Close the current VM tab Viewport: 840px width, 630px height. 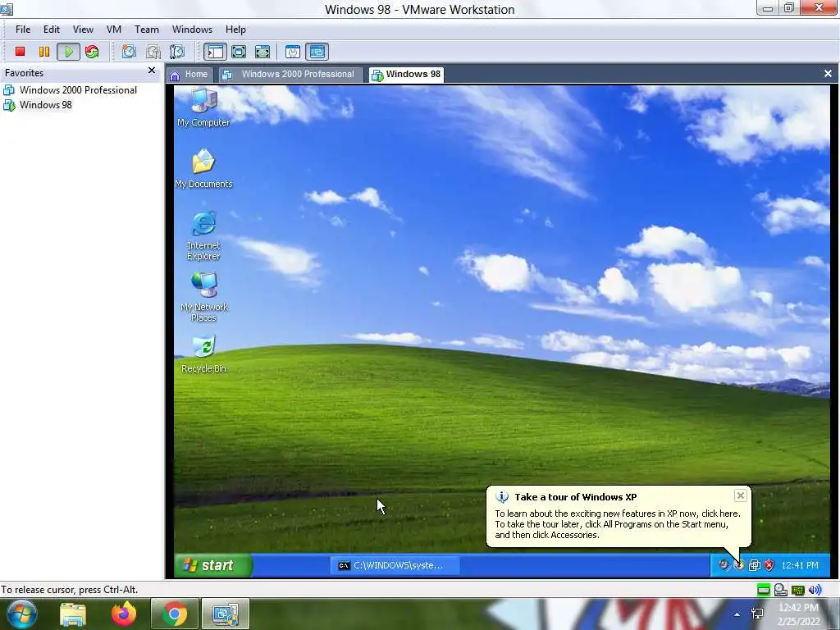tap(828, 74)
